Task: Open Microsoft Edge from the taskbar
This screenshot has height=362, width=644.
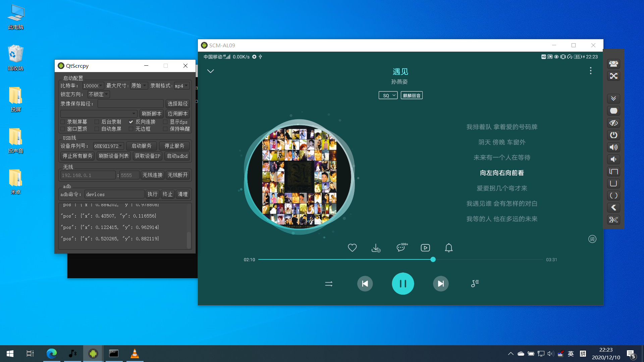Action: (x=52, y=354)
